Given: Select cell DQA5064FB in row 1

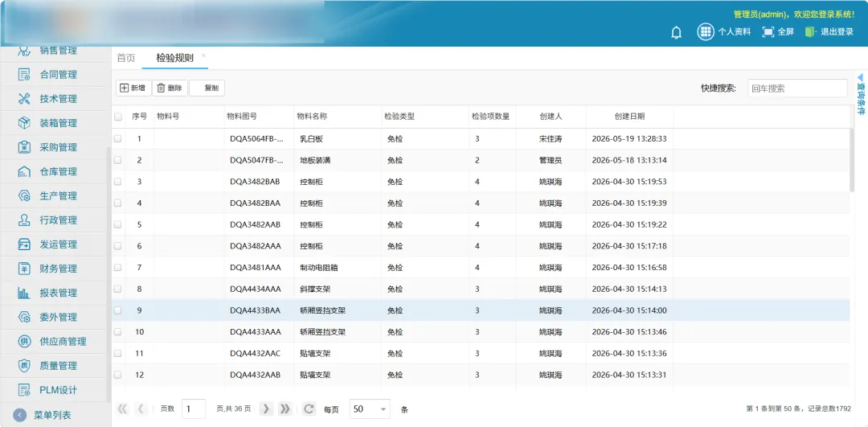Looking at the screenshot, I should point(257,138).
